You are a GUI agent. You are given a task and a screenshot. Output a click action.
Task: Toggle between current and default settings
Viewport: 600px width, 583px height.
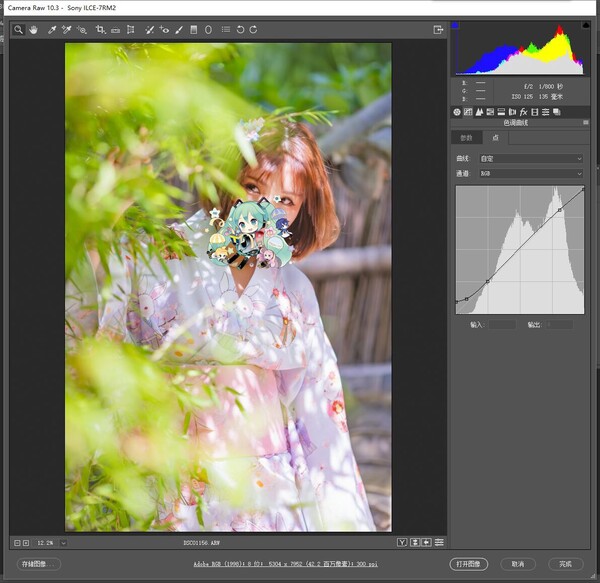(x=439, y=542)
